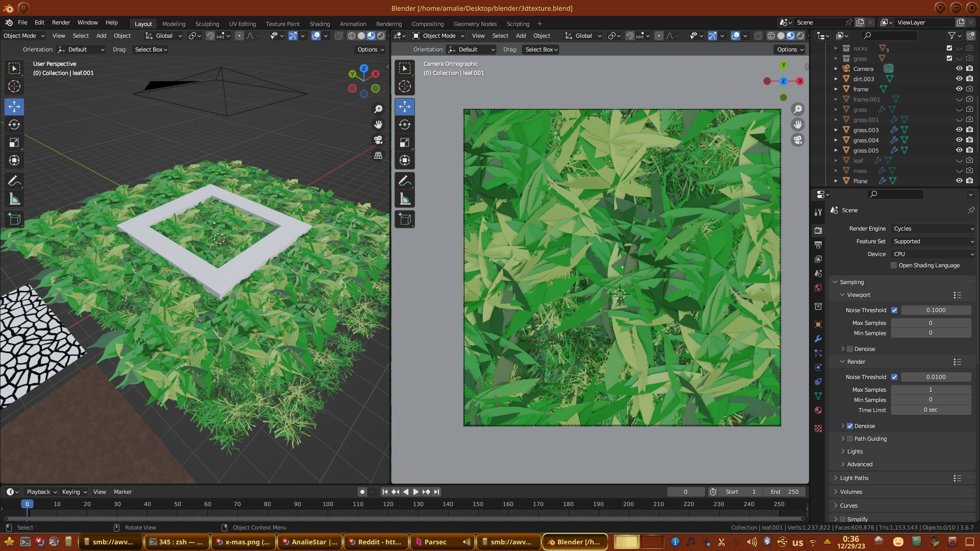The image size is (980, 551).
Task: Open Modifier properties wrench tab
Action: pyautogui.click(x=818, y=339)
